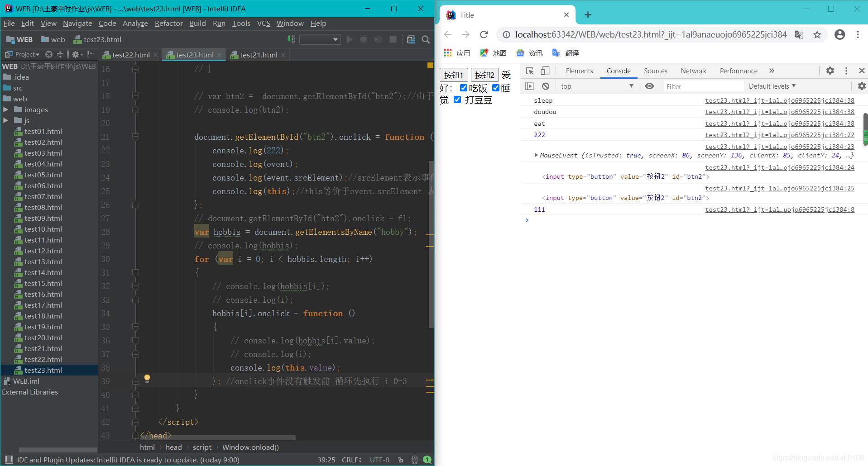
Task: Switch to the Sources tab in DevTools
Action: click(656, 71)
